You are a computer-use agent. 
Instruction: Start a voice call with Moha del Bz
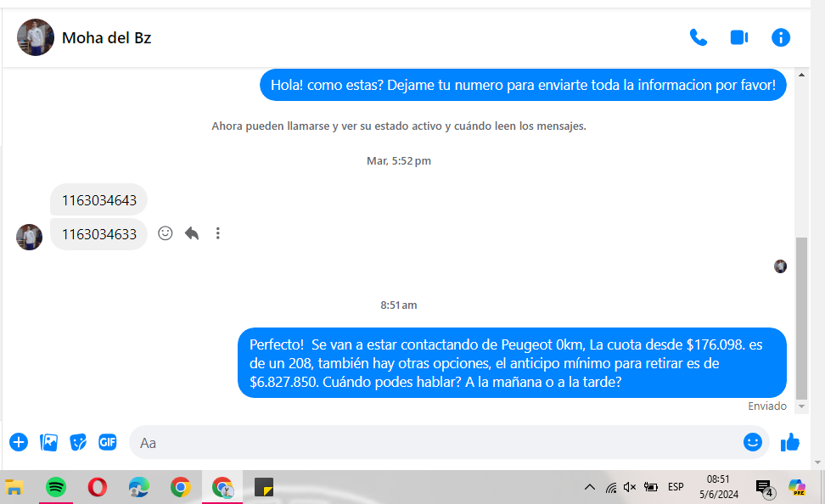(698, 37)
